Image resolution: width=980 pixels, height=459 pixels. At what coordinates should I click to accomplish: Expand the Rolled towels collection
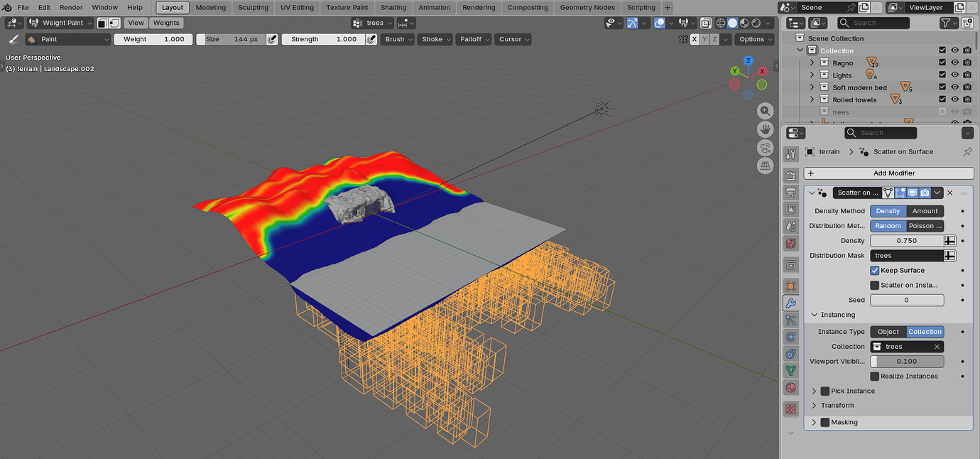[x=812, y=99]
